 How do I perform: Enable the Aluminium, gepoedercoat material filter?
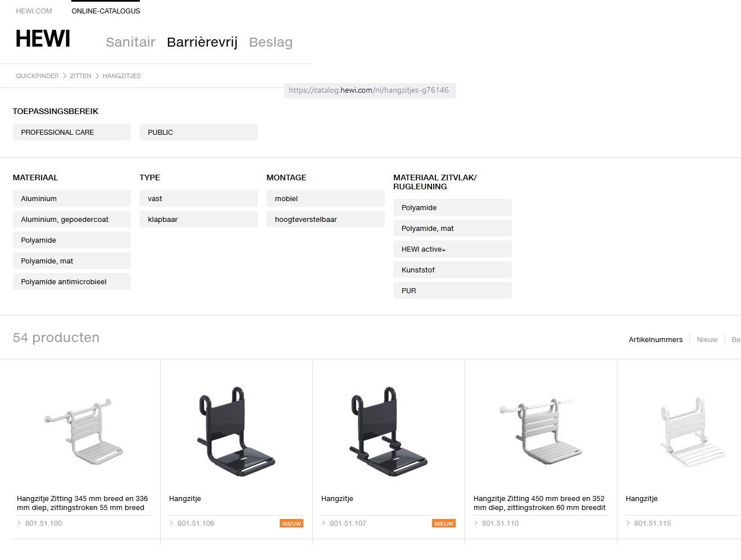click(x=71, y=219)
